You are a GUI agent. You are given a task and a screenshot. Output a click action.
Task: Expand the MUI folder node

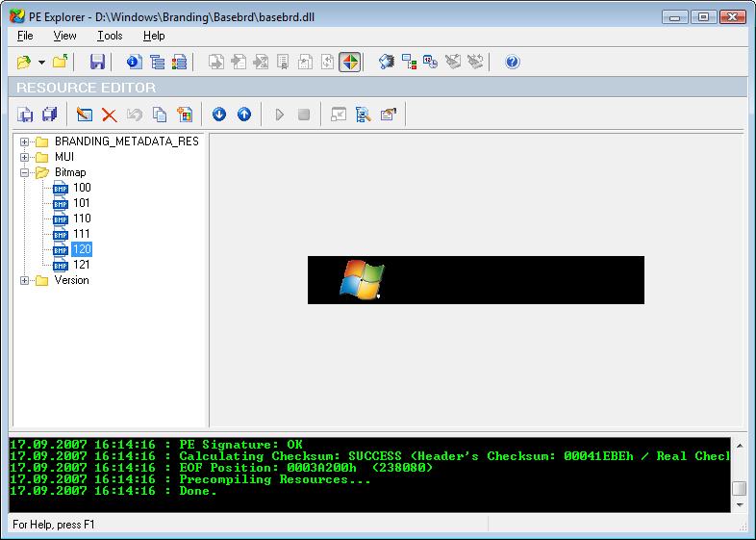pyautogui.click(x=25, y=157)
